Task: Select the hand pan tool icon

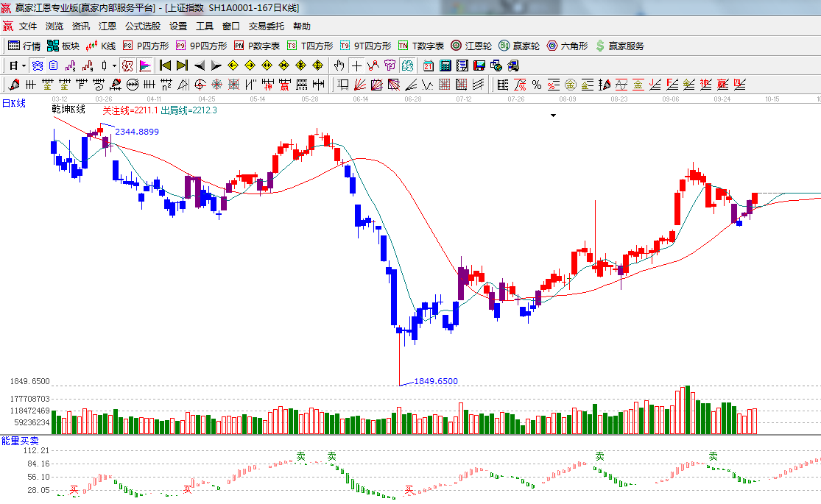Action: pyautogui.click(x=339, y=65)
